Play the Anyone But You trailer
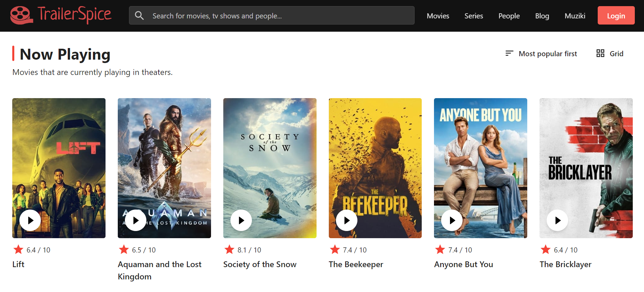The image size is (644, 292). tap(452, 220)
